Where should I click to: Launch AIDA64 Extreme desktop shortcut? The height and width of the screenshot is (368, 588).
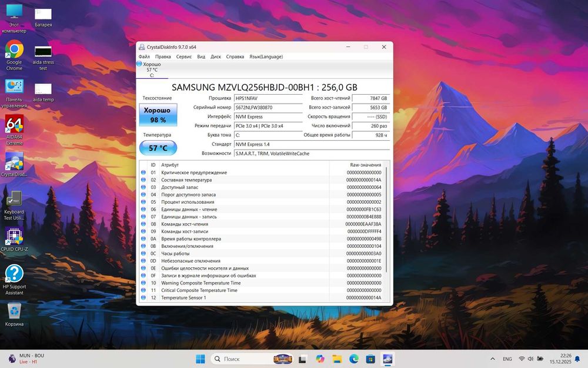coord(14,130)
